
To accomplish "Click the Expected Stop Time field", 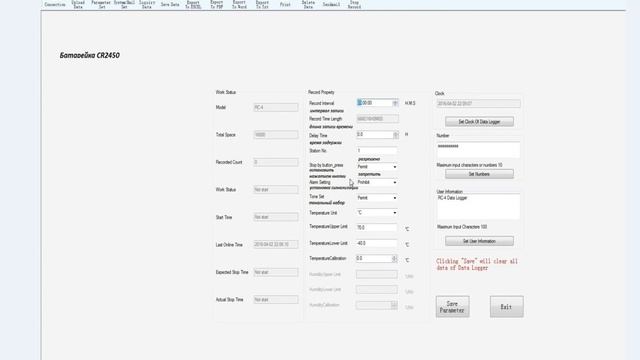I will (276, 272).
